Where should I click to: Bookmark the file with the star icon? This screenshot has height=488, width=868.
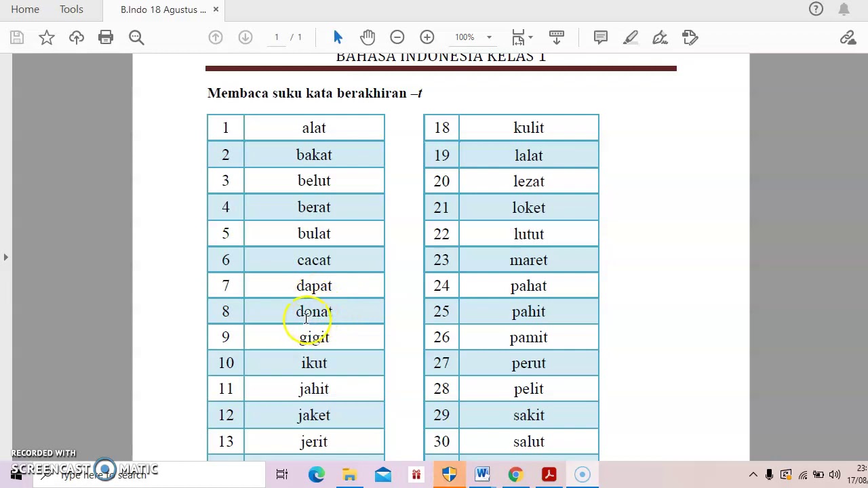[46, 37]
